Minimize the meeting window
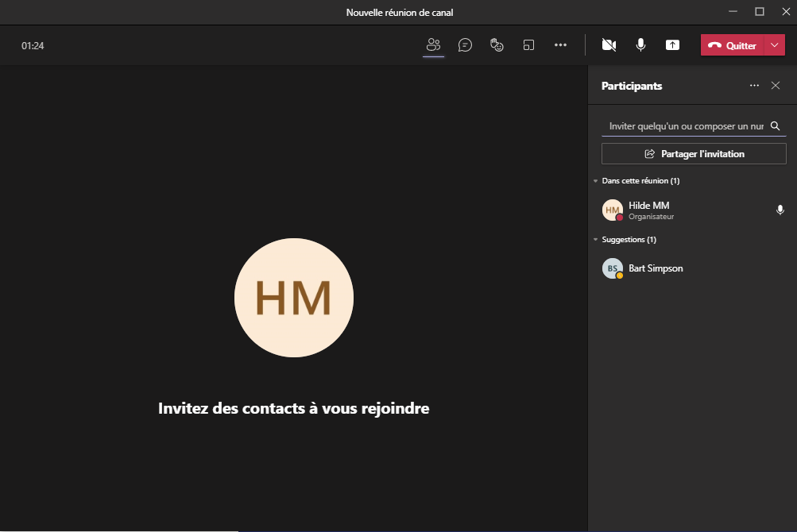This screenshot has width=797, height=532. click(x=733, y=12)
